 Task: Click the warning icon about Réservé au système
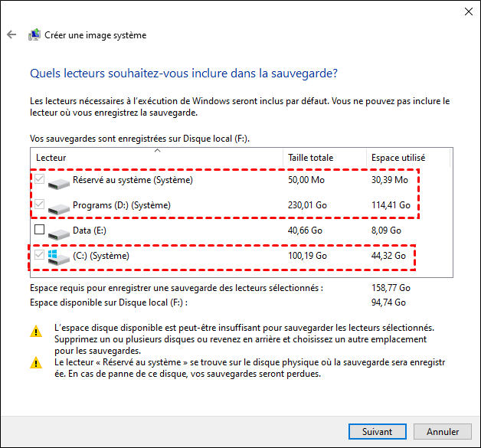(36, 363)
